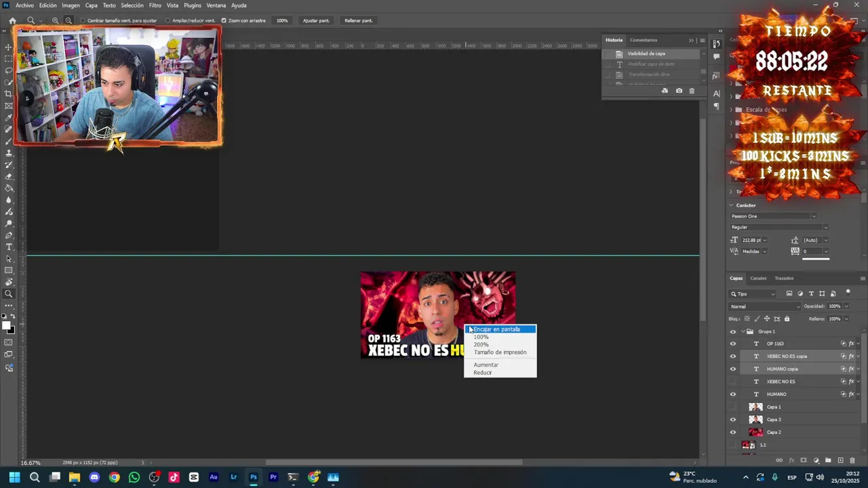868x488 pixels.
Task: Select the Paint Bucket tool
Action: click(9, 188)
